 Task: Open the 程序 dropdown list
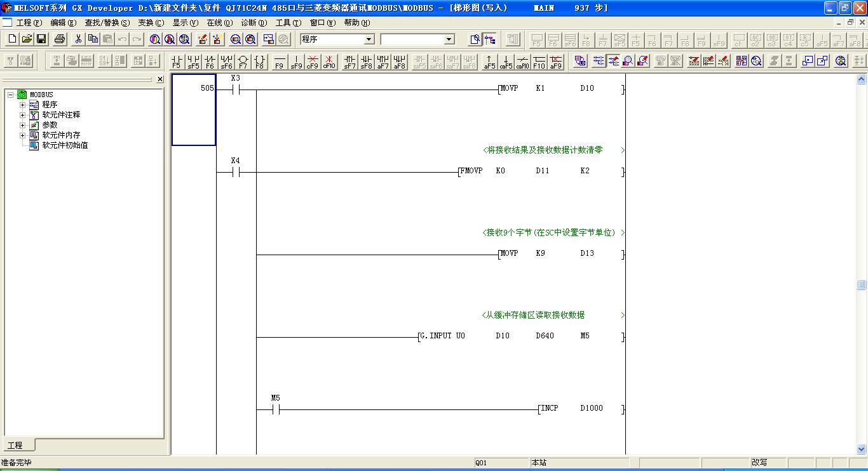click(369, 39)
